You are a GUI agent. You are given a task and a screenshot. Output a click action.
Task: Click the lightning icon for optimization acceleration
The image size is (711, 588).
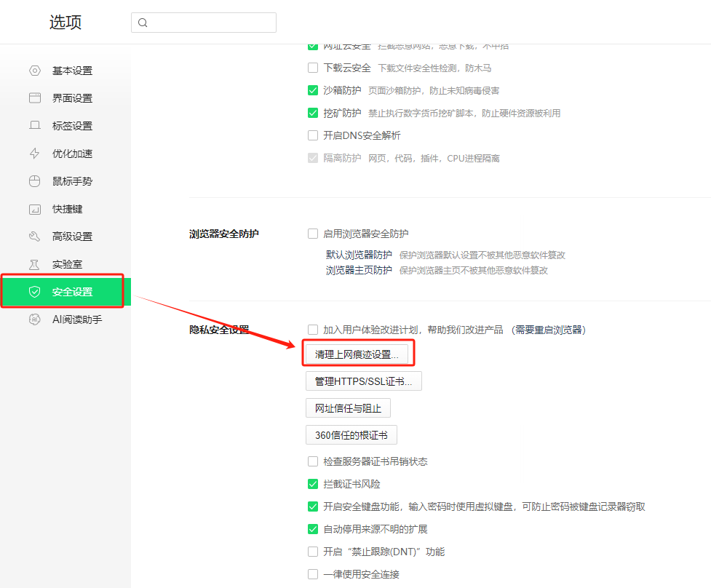click(x=34, y=154)
